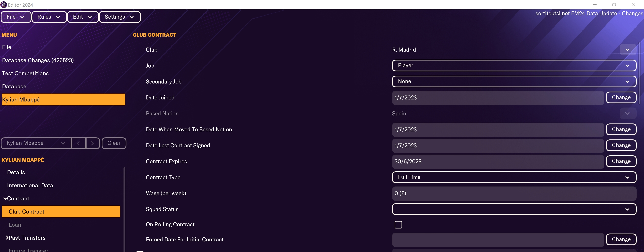Screen dimensions: 644x252
Task: Open the File menu
Action: pyautogui.click(x=16, y=17)
